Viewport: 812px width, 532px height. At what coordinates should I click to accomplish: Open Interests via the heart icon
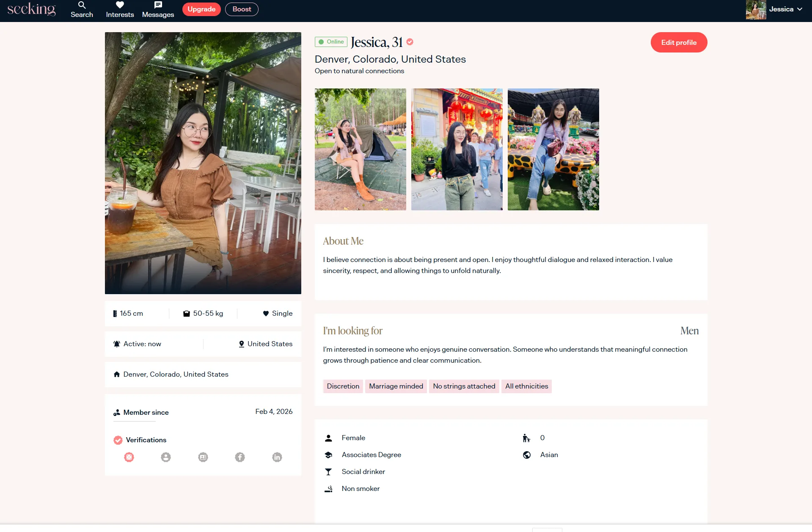[120, 6]
